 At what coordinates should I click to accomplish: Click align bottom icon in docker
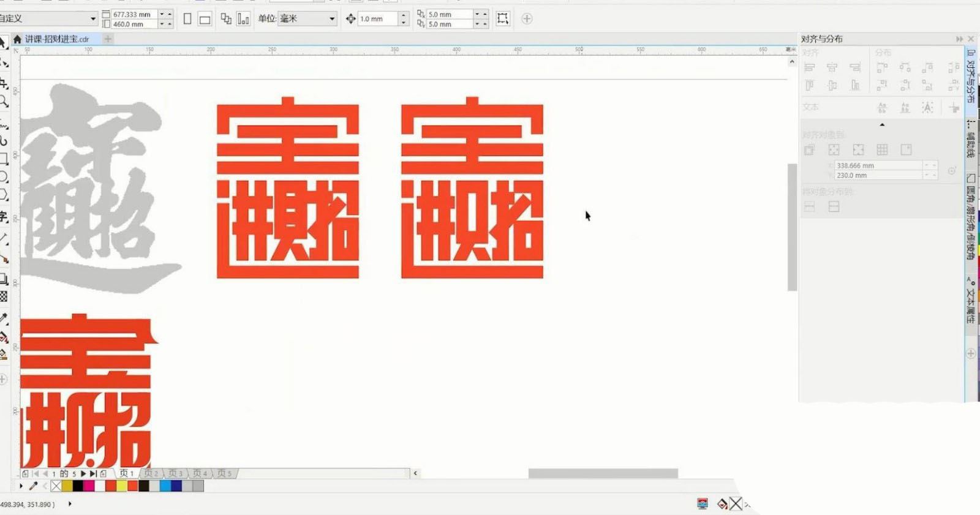(x=855, y=86)
